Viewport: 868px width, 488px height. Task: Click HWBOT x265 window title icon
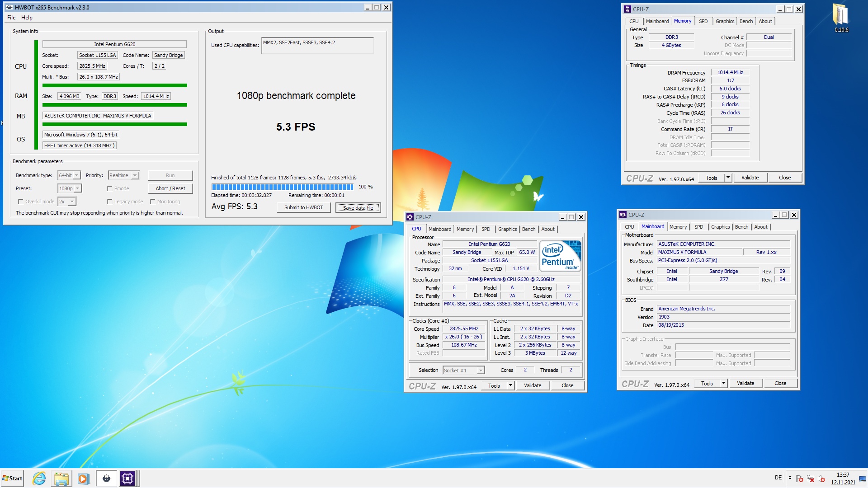(9, 7)
